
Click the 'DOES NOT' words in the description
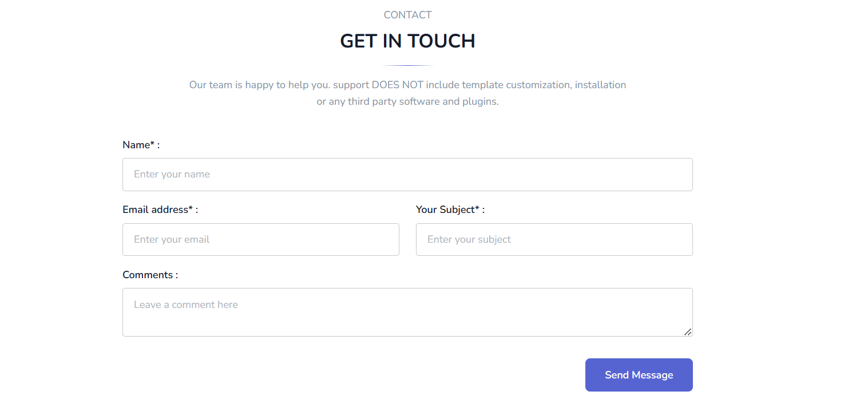tap(398, 85)
